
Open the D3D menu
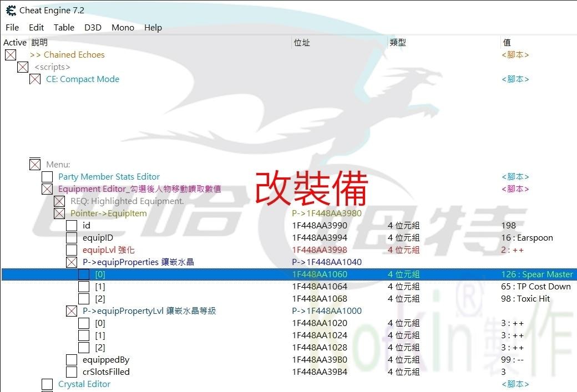click(x=93, y=27)
